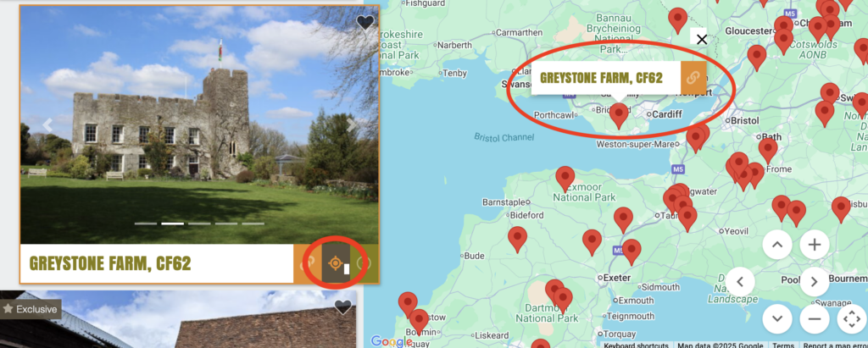
Task: Pan the map upward
Action: point(777,245)
